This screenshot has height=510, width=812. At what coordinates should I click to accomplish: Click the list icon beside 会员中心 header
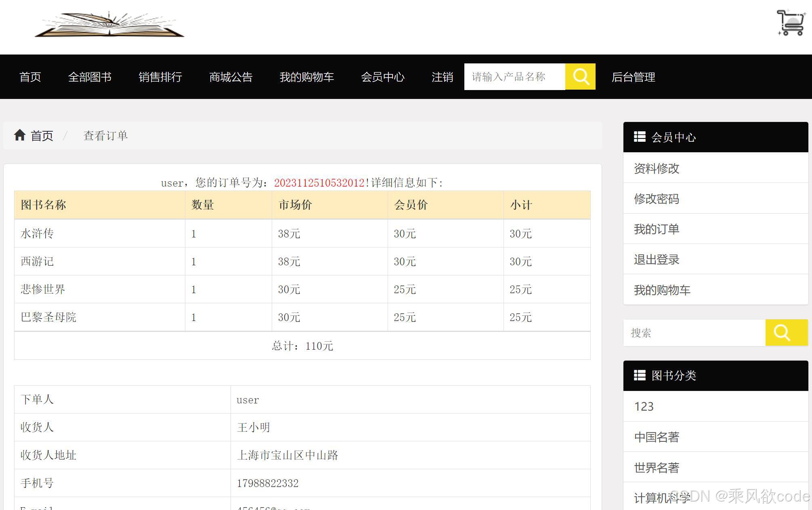(x=640, y=137)
